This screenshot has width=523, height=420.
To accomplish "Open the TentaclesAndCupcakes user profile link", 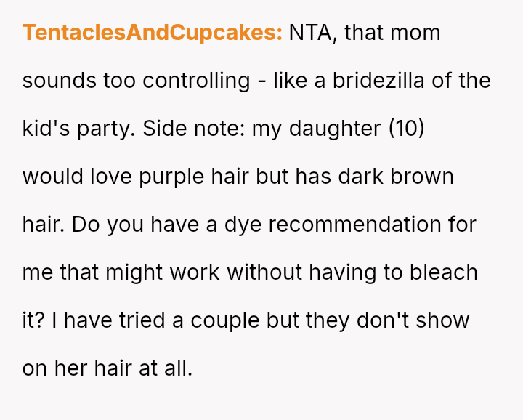I will pos(152,33).
